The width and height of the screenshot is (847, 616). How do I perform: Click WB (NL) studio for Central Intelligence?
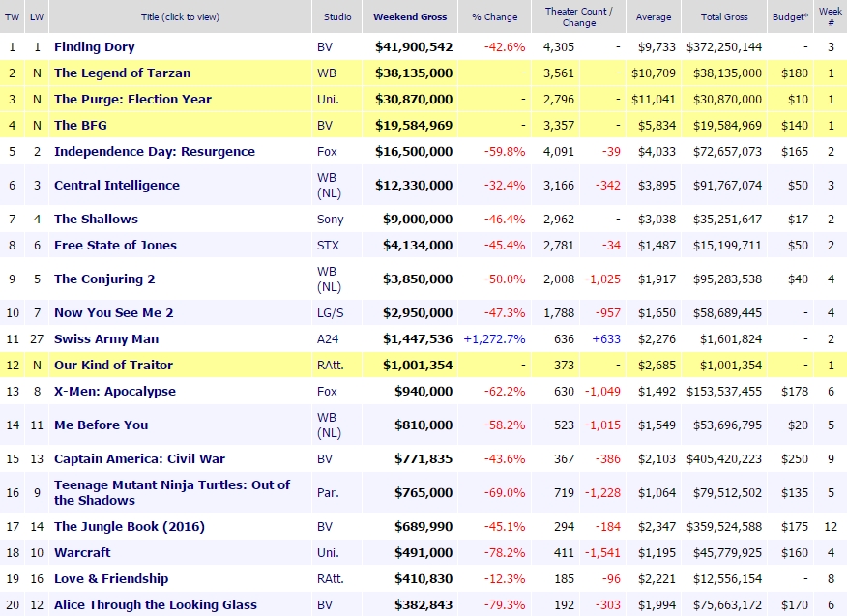click(x=329, y=185)
